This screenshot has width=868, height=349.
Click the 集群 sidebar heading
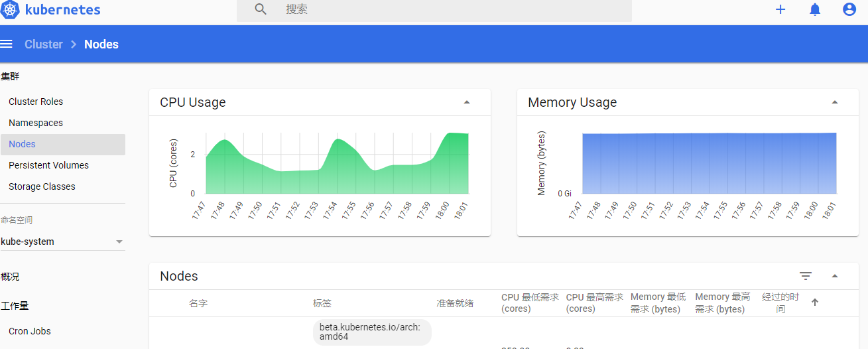pos(10,76)
